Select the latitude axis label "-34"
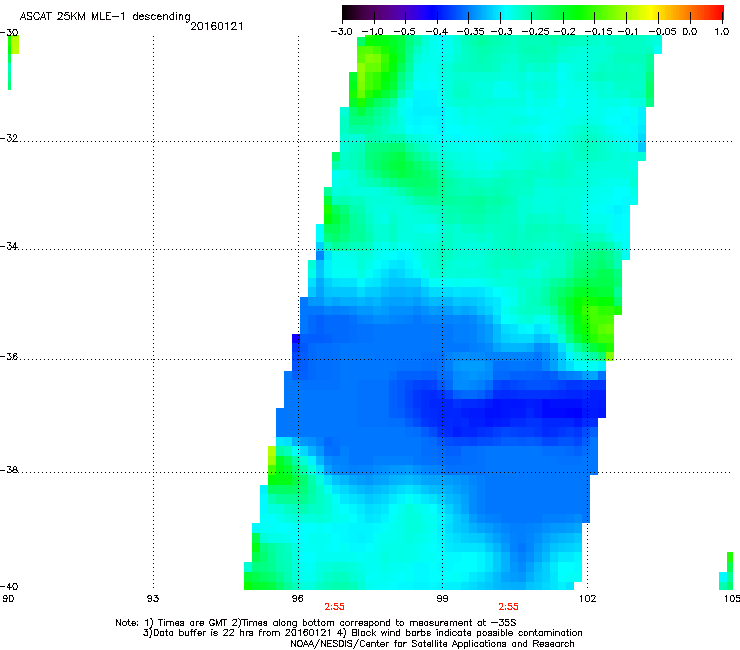The height and width of the screenshot is (650, 740). coord(9,246)
